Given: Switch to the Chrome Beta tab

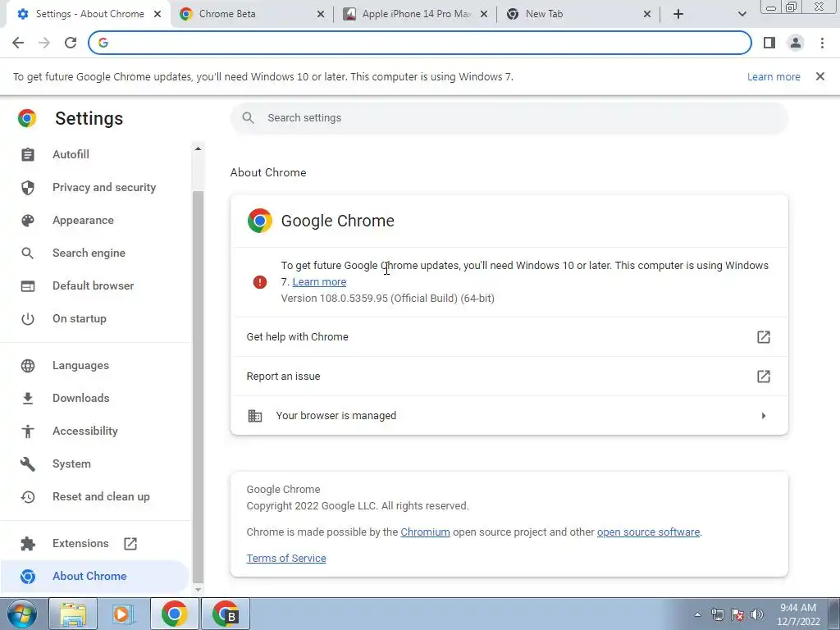Looking at the screenshot, I should [x=252, y=14].
